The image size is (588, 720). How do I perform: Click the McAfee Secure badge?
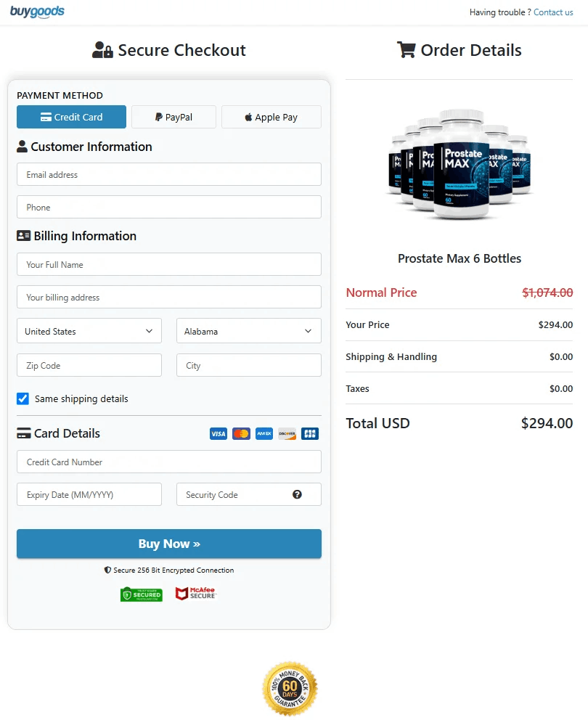click(196, 593)
